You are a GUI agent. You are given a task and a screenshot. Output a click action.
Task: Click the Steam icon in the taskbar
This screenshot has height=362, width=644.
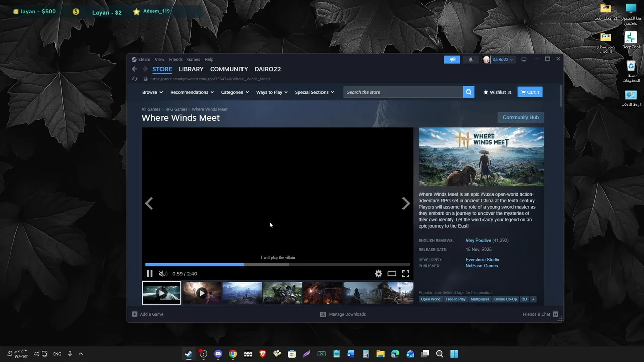(188, 354)
